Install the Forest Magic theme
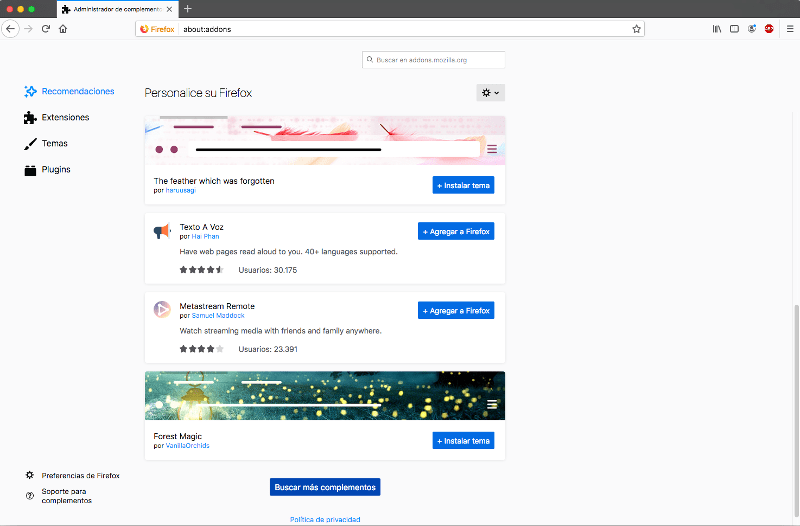Screen dimensions: 800x526 click(x=463, y=440)
